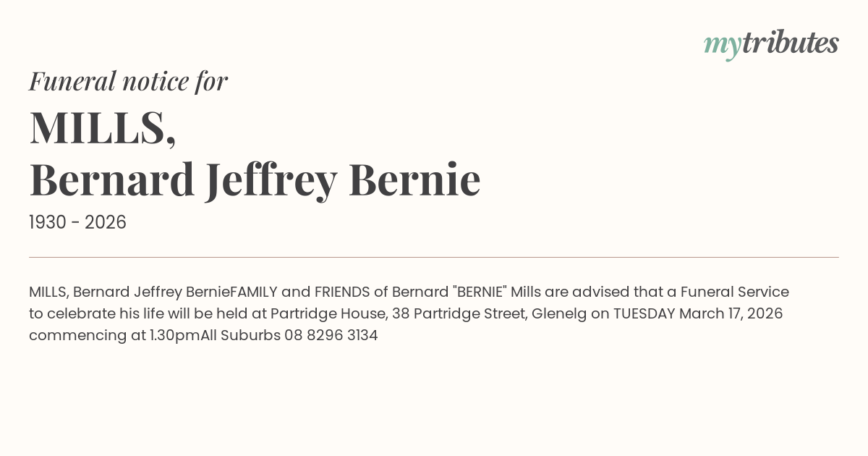Click the "TUESDAY March 17, 2026" date
This screenshot has width=868, height=456.
point(698,314)
